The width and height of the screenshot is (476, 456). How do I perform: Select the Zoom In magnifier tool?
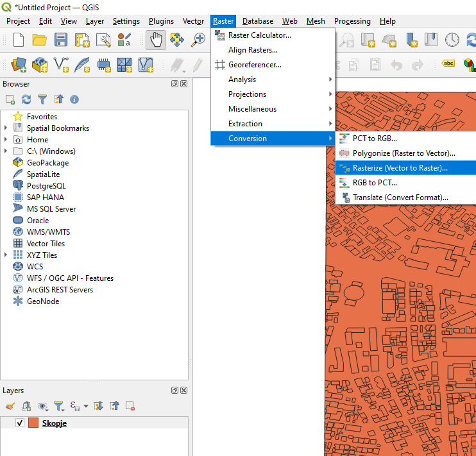point(198,40)
